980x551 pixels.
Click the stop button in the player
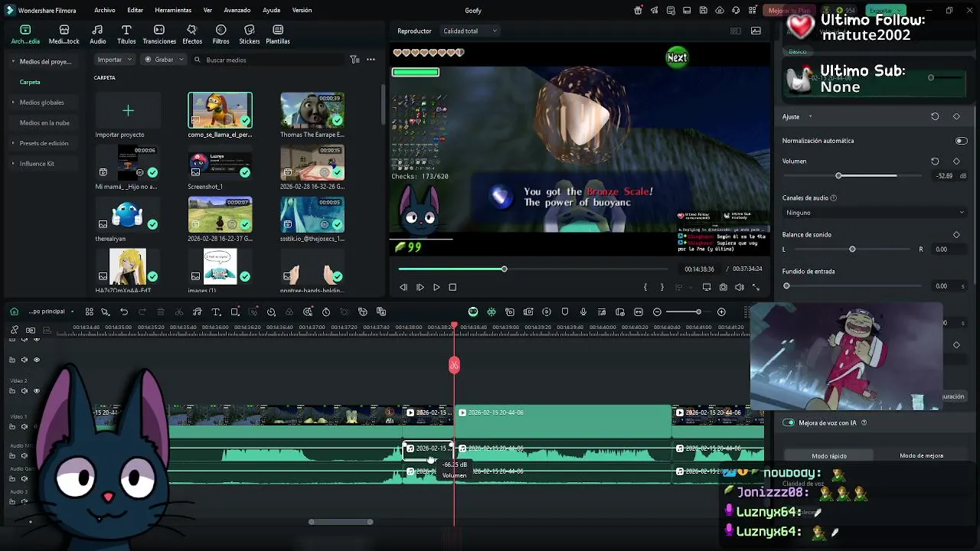tap(452, 287)
